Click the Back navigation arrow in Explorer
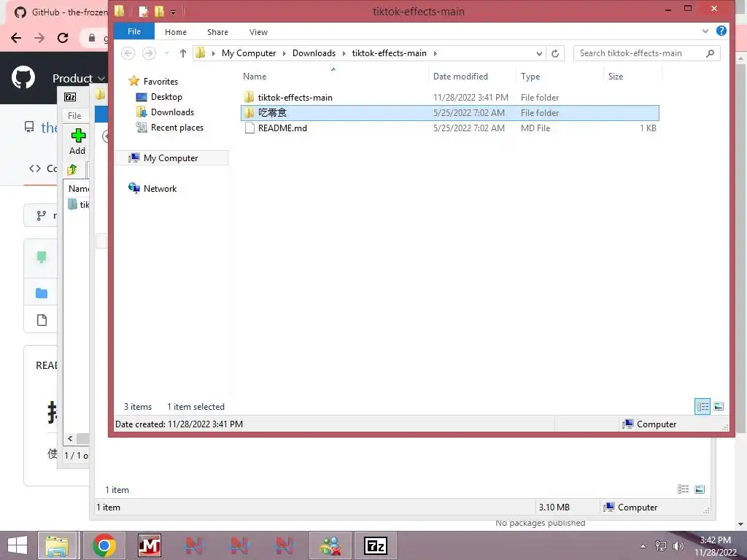Screen dimensions: 747x560 128,53
